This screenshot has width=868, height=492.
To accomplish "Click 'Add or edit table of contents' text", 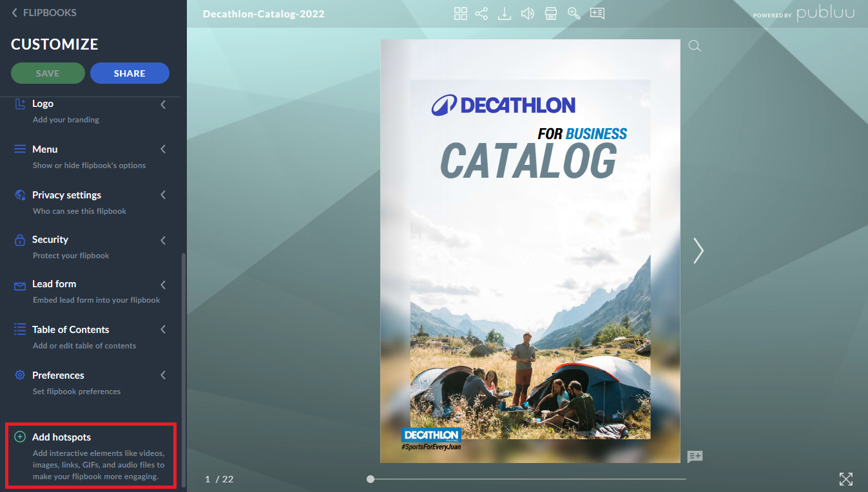I will click(x=84, y=346).
